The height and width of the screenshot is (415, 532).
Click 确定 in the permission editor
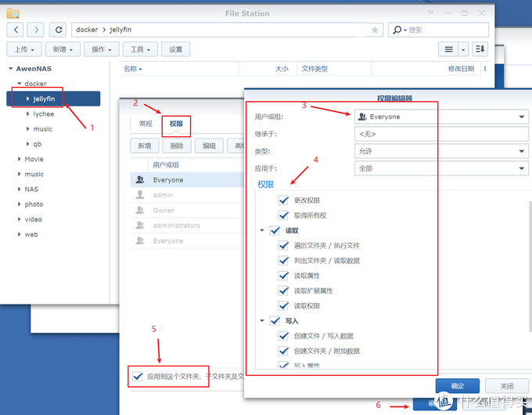[457, 386]
